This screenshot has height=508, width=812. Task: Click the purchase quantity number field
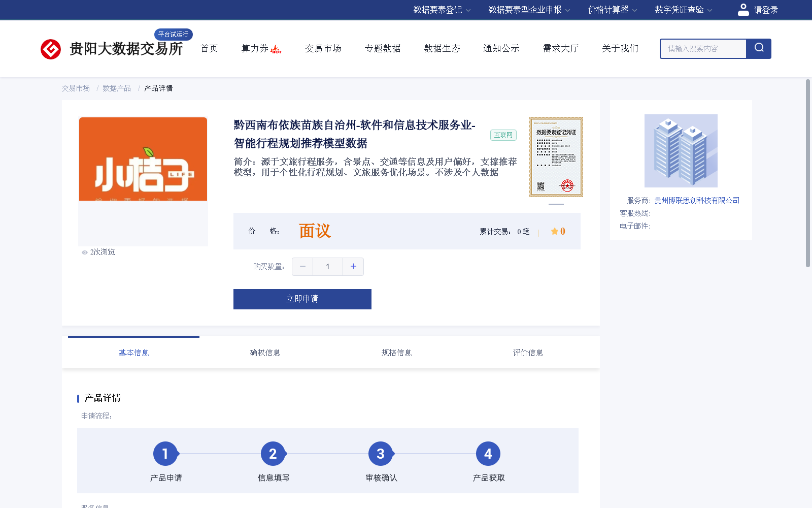click(x=328, y=267)
